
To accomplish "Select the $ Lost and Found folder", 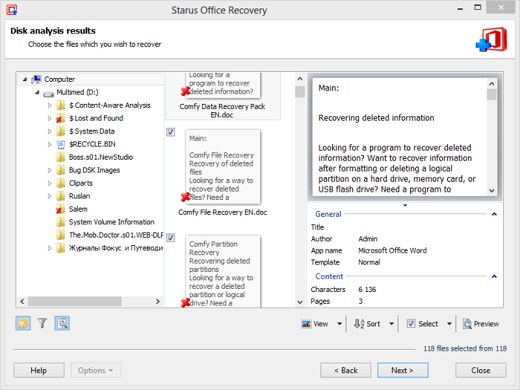I will click(96, 118).
